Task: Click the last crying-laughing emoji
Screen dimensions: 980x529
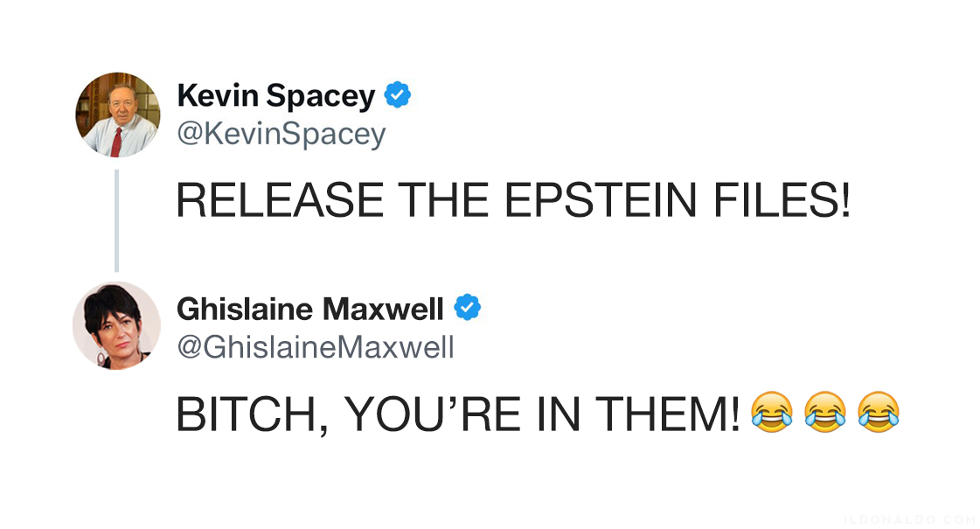Action: click(x=879, y=412)
